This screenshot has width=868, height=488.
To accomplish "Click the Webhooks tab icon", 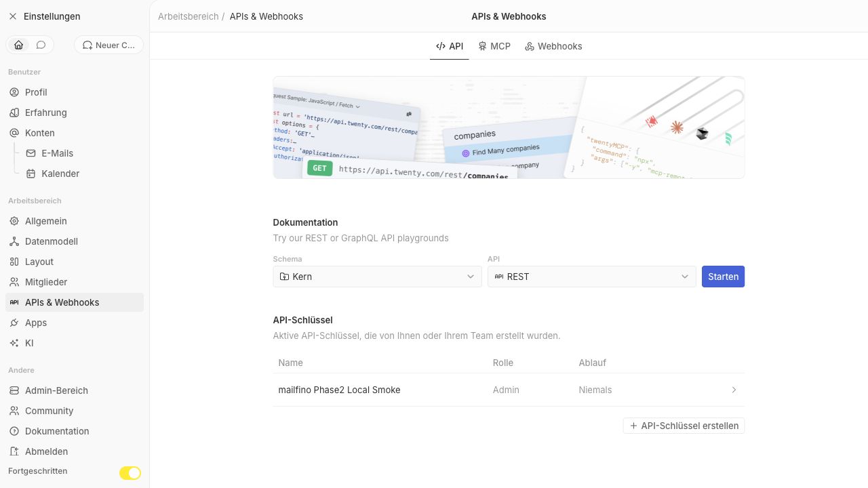I will 530,46.
